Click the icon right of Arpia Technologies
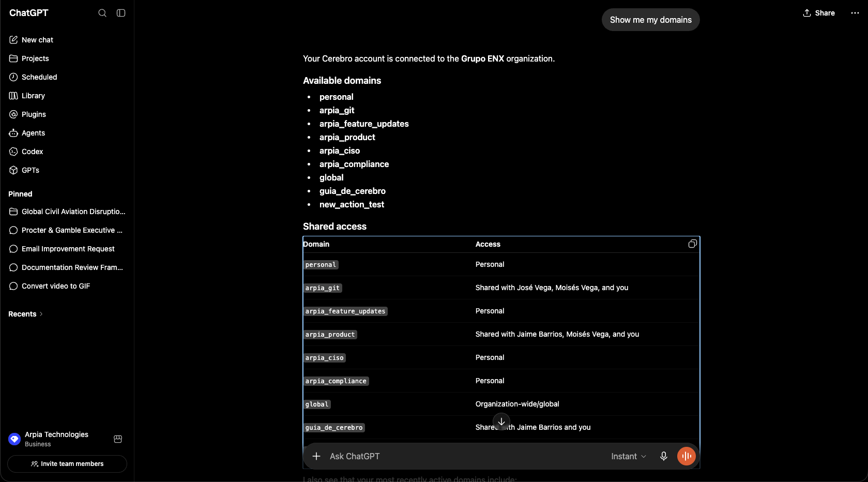Viewport: 868px width, 482px height. pos(118,439)
